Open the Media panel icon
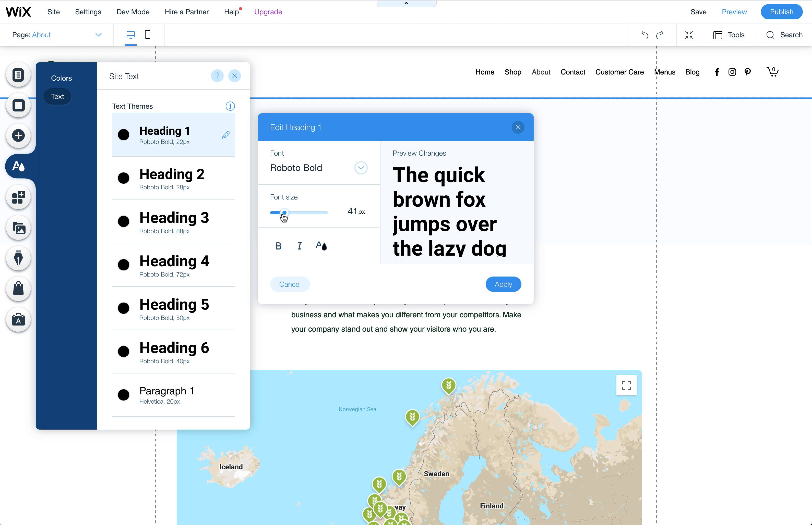 tap(18, 228)
